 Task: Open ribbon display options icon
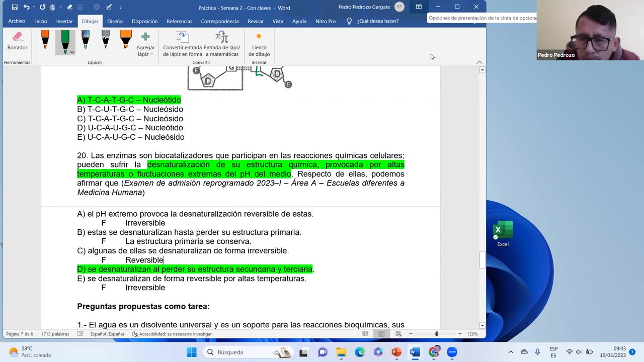click(x=419, y=7)
